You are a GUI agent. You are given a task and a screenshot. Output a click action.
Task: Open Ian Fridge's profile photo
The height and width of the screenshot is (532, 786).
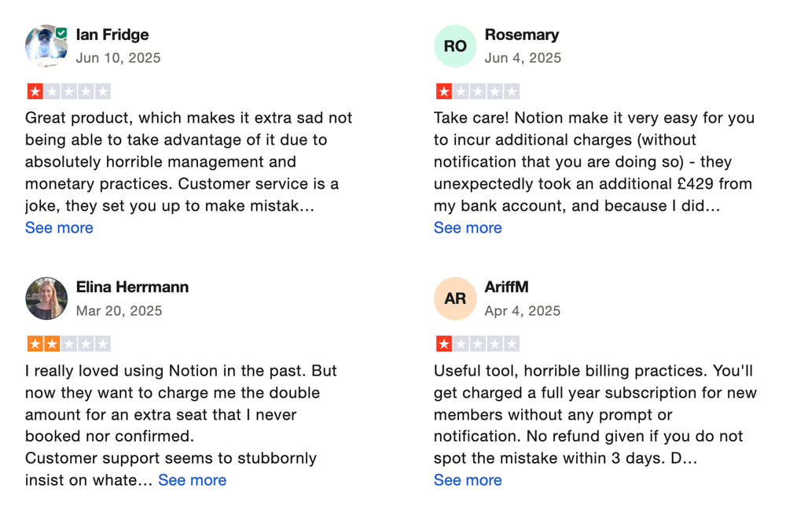[44, 47]
